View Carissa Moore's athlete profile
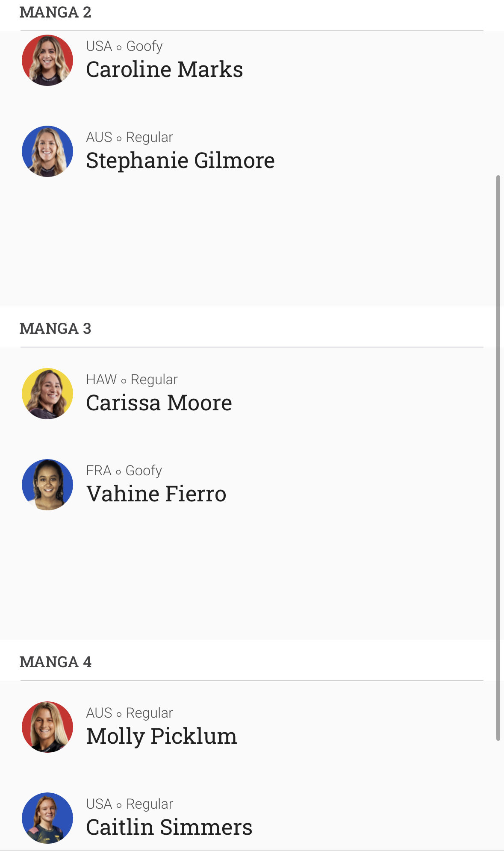 tap(159, 403)
